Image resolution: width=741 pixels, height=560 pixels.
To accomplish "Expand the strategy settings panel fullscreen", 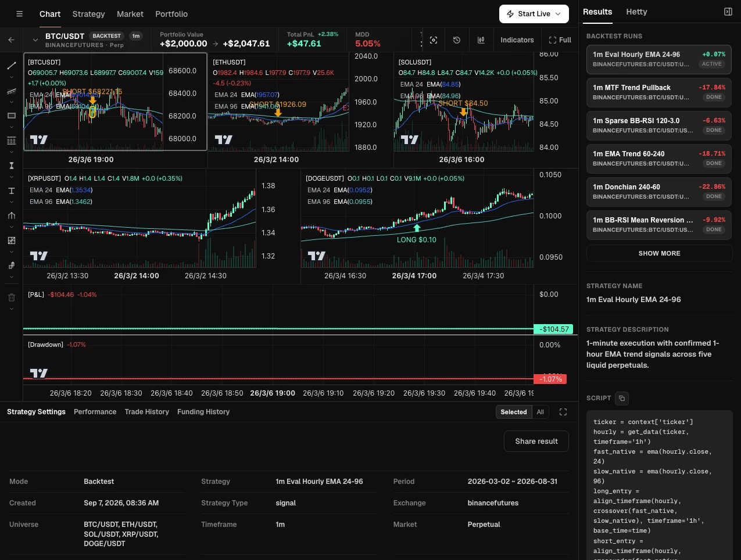I will pyautogui.click(x=563, y=412).
